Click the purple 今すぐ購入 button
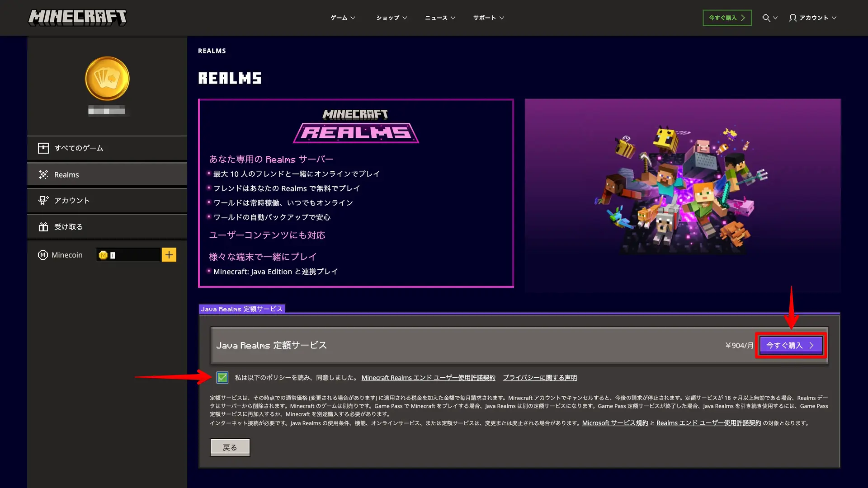This screenshot has height=488, width=868. tap(790, 345)
